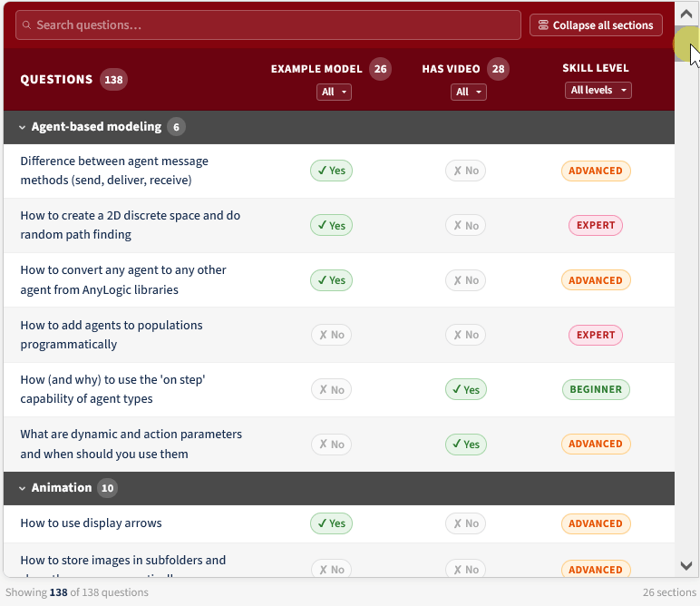
Task: Click the Example Model count badge 26
Action: [380, 69]
